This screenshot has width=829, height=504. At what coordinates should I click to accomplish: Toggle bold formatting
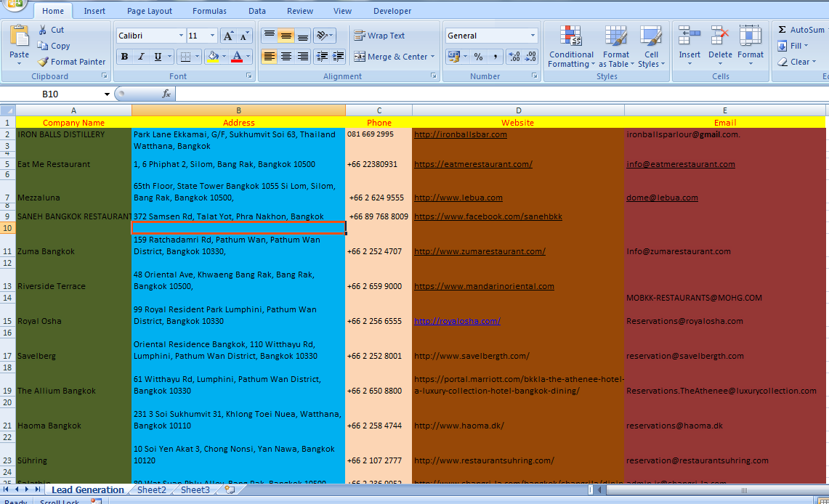click(x=124, y=56)
